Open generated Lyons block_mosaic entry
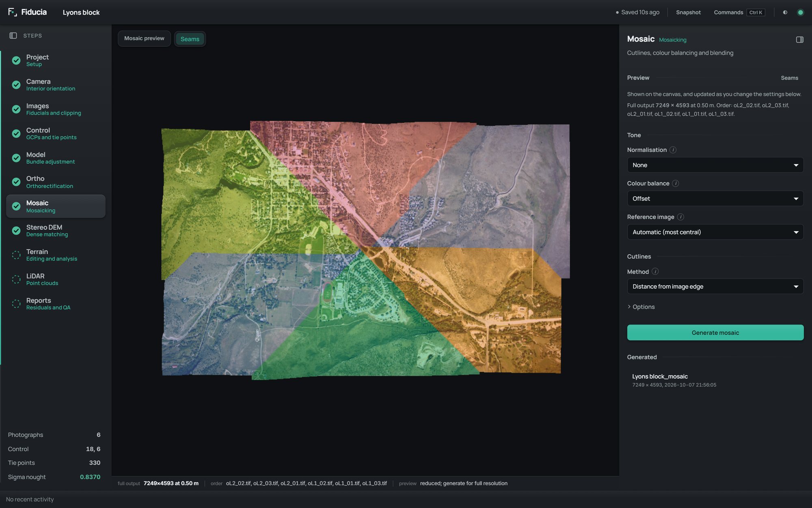 pyautogui.click(x=715, y=380)
